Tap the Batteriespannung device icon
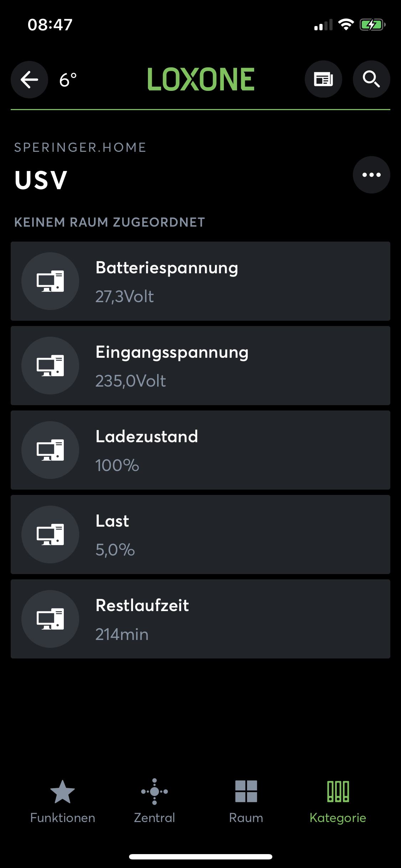The height and width of the screenshot is (868, 401). 50,281
